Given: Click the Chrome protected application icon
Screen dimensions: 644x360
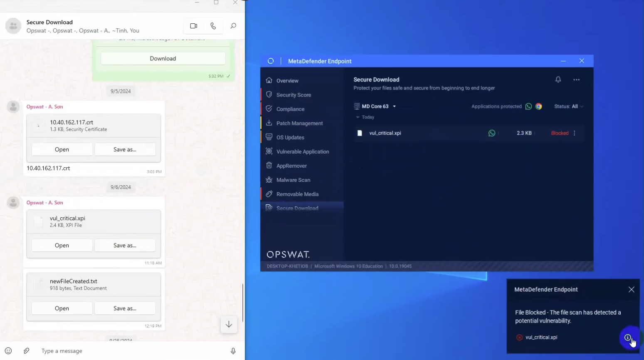Looking at the screenshot, I should (x=539, y=107).
